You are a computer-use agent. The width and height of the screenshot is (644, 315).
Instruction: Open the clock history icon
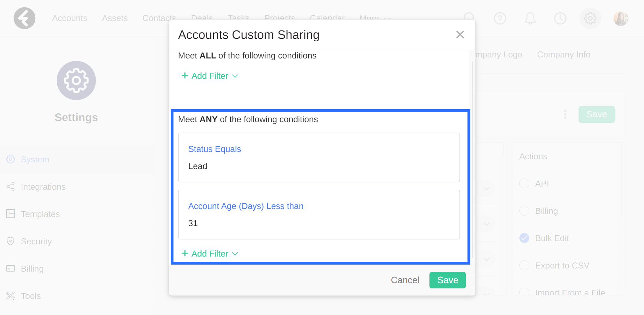coord(560,18)
